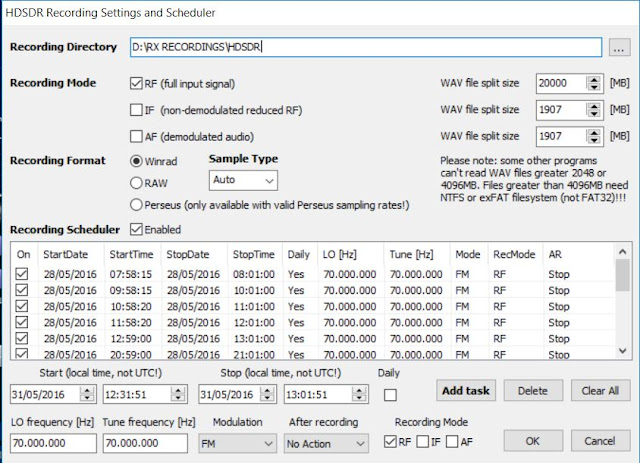
Task: Toggle scheduler Recording Mode AF checkbox
Action: coord(452,441)
